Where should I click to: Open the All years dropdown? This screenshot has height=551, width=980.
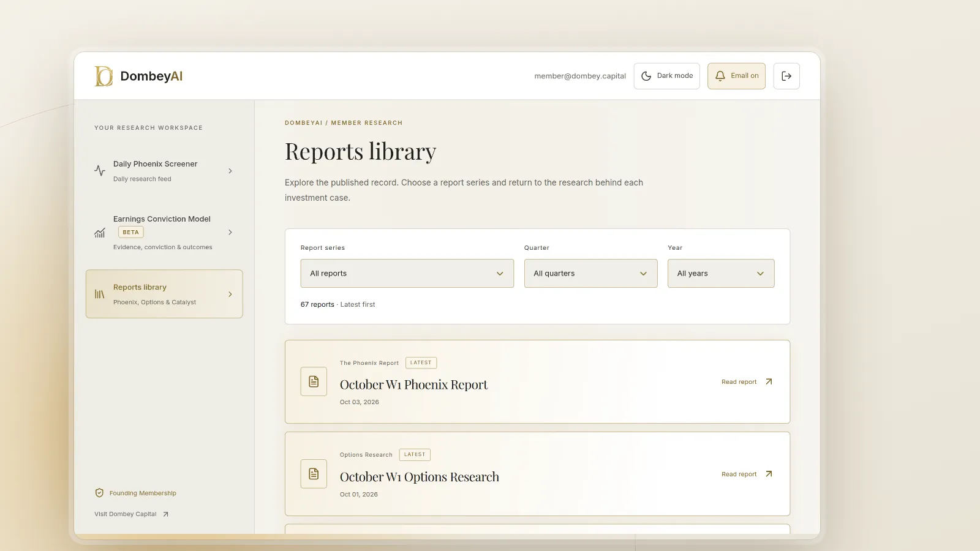pyautogui.click(x=721, y=274)
